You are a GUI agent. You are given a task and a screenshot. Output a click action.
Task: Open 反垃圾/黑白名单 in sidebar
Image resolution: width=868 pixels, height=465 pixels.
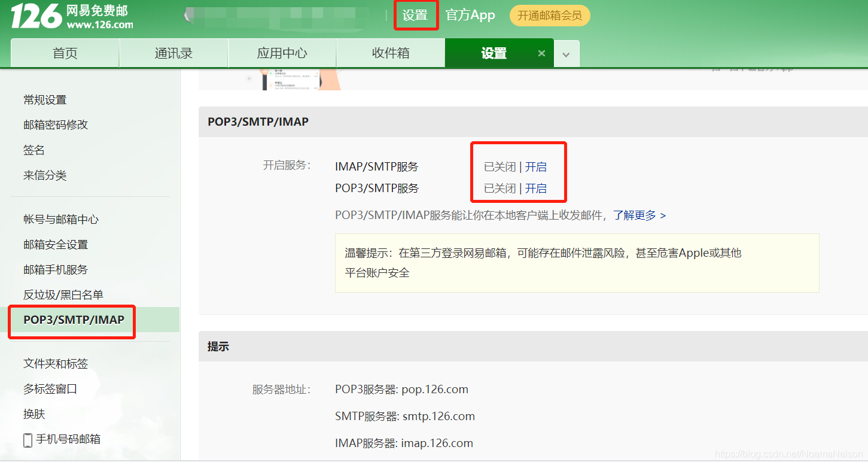coord(63,295)
